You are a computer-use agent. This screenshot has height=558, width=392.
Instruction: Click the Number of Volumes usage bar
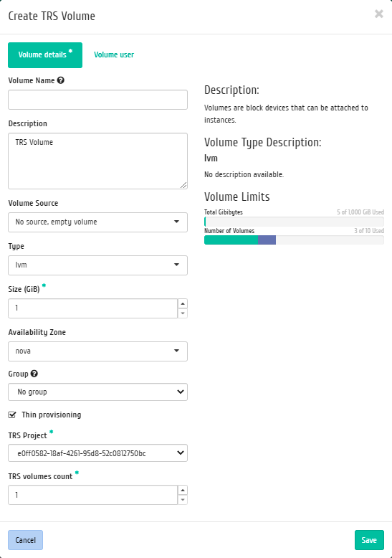pos(294,240)
